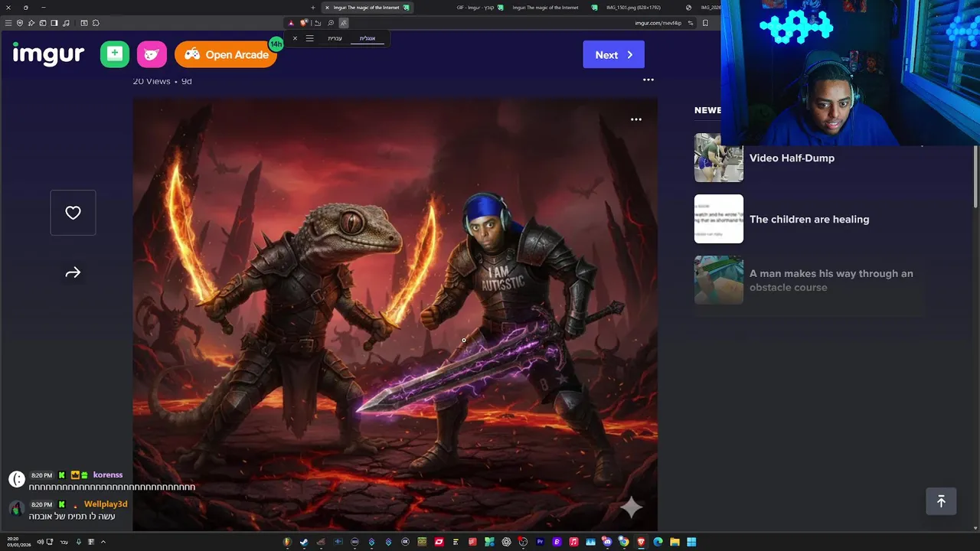
Task: Expand the hidden system tray icons
Action: 103,542
